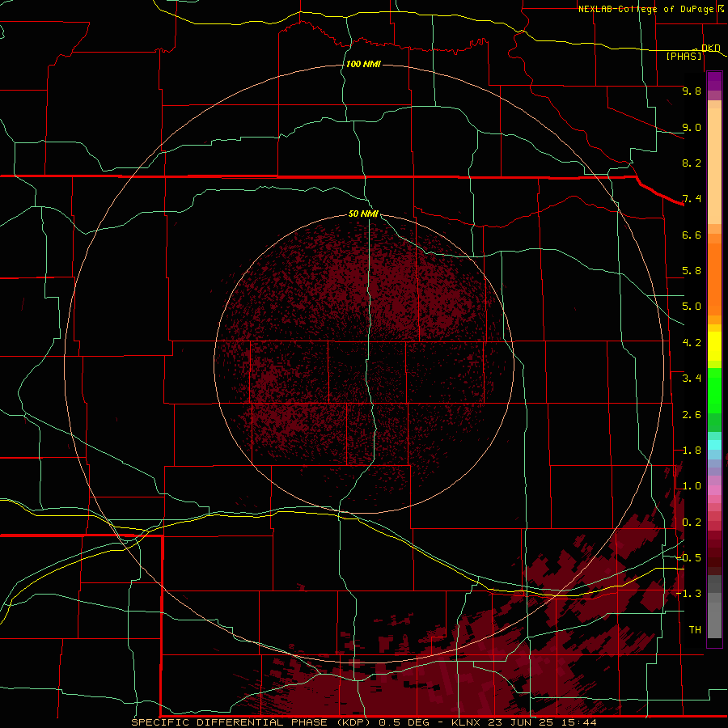Click the 5.0 value on color scale
The image size is (728, 728).
pyautogui.click(x=692, y=307)
